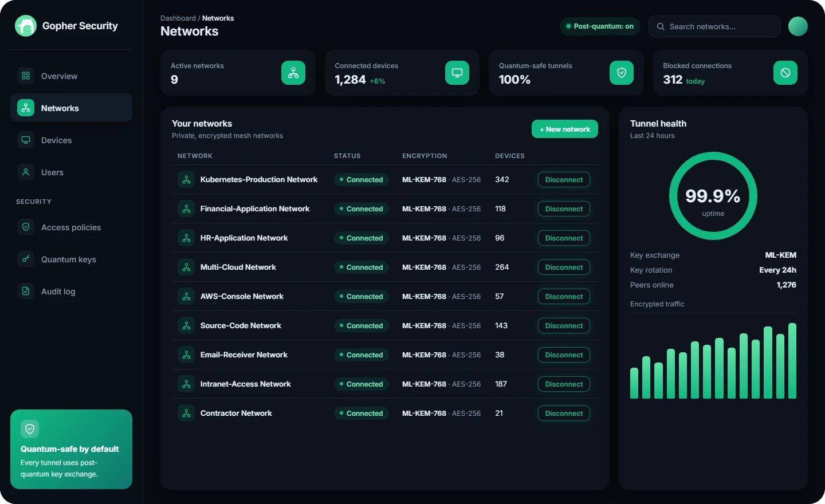This screenshot has height=504, width=825.
Task: Disconnect the HR-Application Network
Action: pyautogui.click(x=564, y=238)
